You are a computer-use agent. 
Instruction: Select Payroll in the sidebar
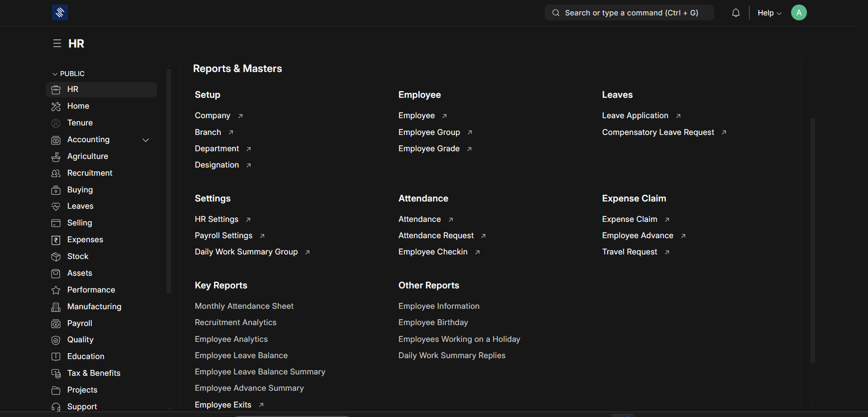pos(80,323)
